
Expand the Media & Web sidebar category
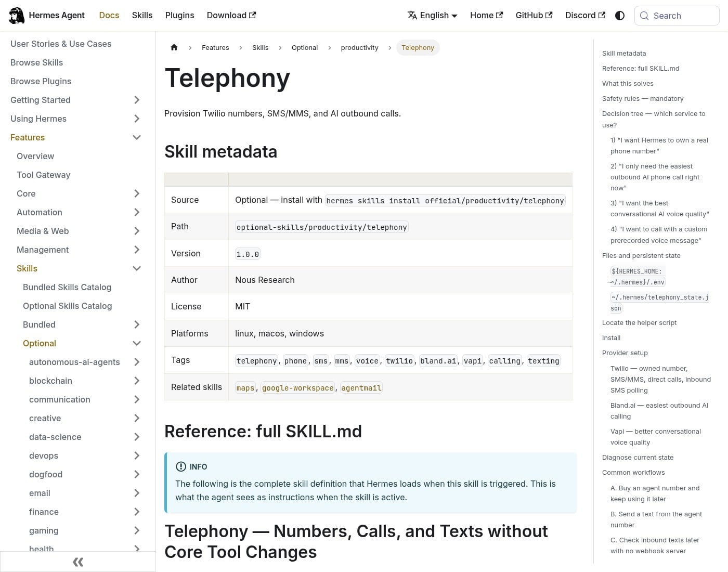pyautogui.click(x=137, y=231)
